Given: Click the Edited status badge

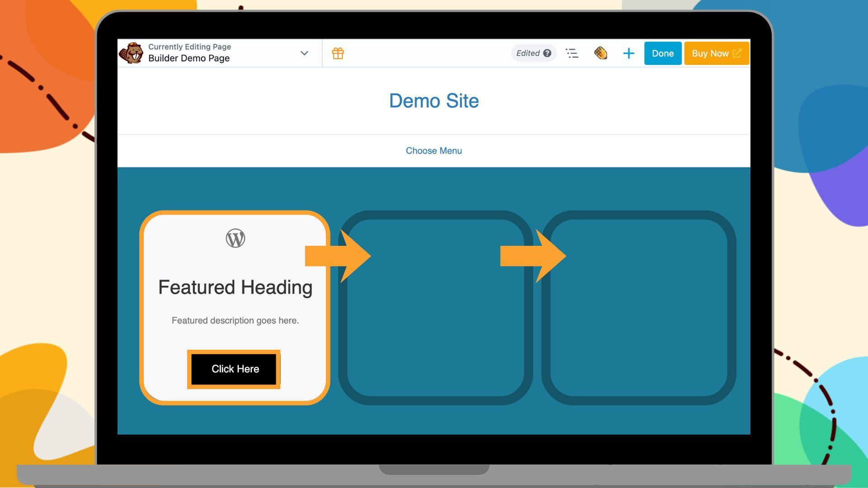Looking at the screenshot, I should (528, 53).
